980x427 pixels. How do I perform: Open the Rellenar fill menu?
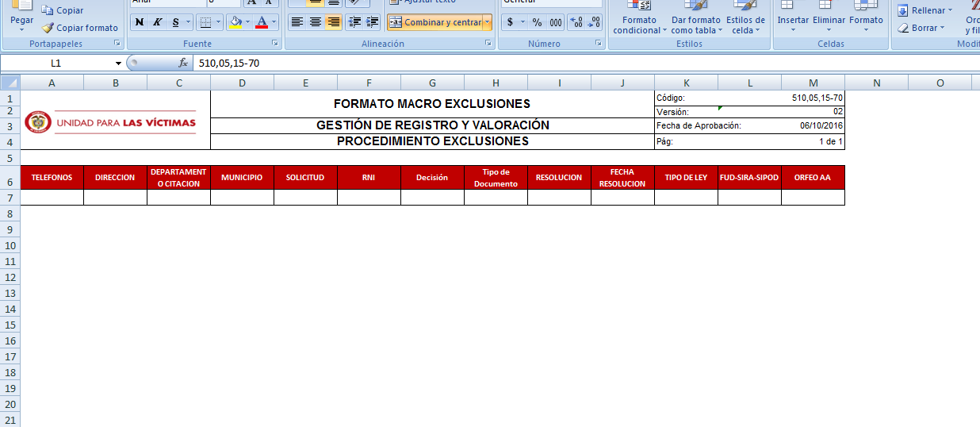(x=924, y=10)
